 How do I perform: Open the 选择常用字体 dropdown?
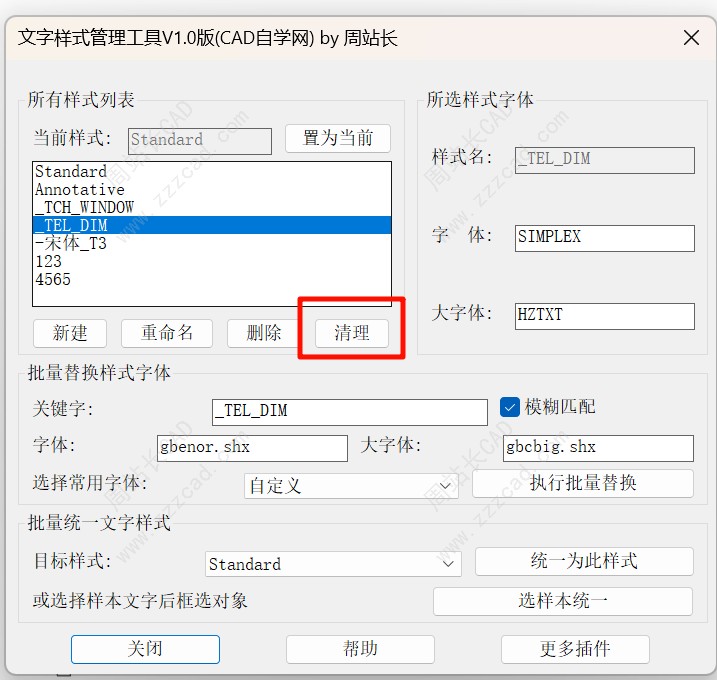point(350,486)
